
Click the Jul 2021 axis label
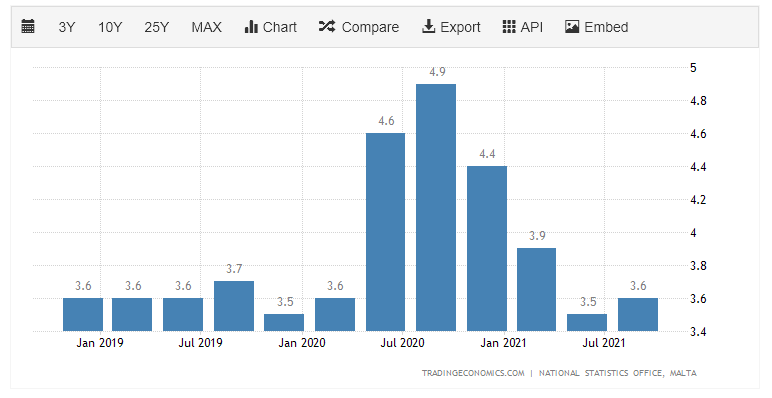[604, 343]
